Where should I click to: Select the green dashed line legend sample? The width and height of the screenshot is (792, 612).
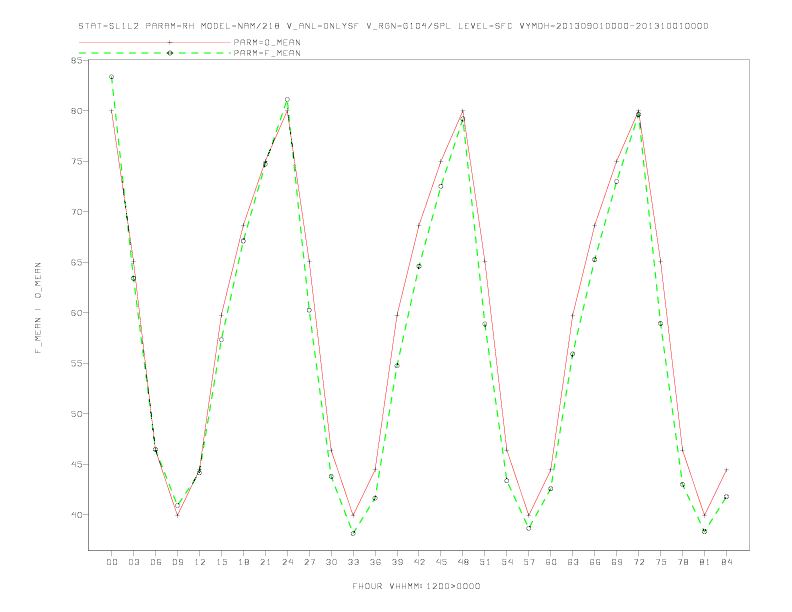(155, 53)
